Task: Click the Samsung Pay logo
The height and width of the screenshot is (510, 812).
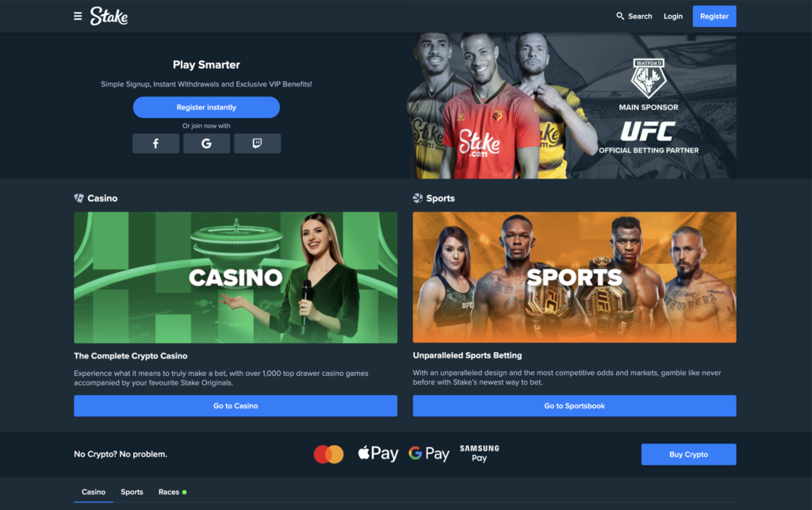Action: [x=480, y=453]
